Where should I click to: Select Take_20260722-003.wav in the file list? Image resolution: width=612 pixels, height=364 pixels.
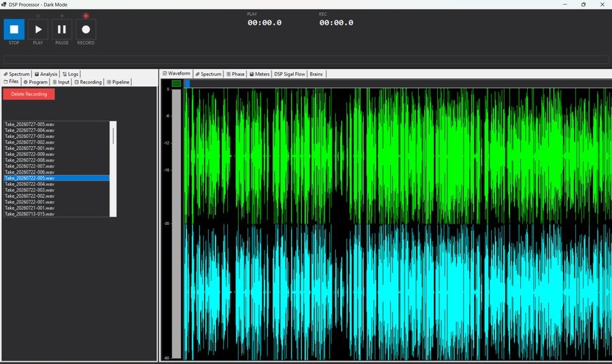(x=56, y=190)
